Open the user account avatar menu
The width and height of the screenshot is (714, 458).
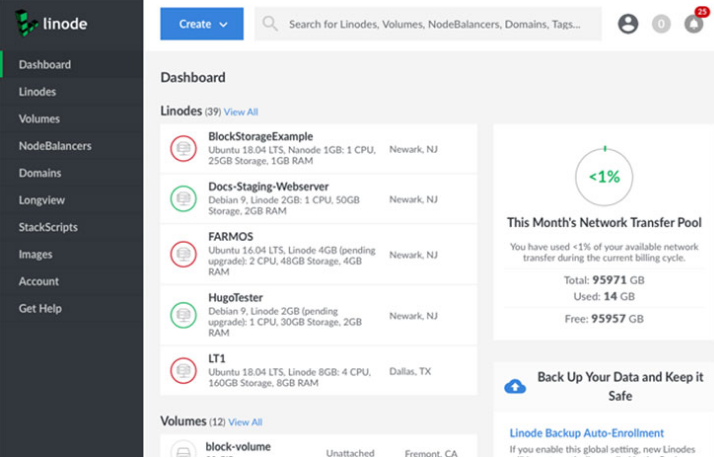pos(628,24)
